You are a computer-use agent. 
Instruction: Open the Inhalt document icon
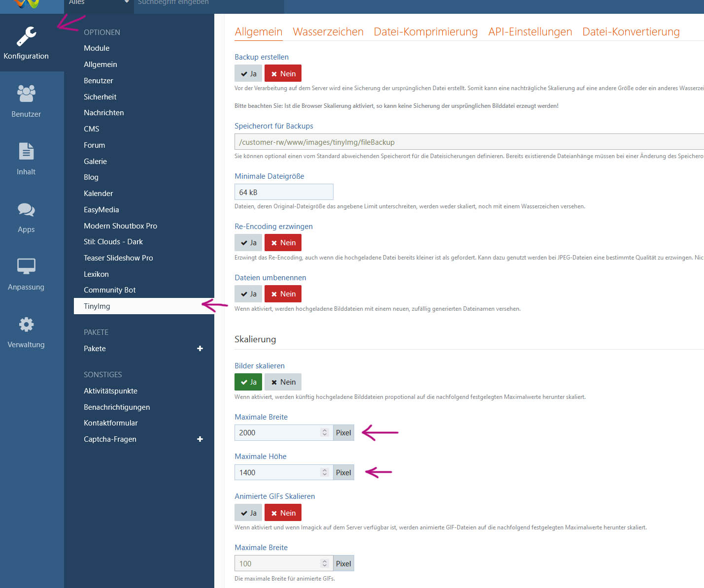click(x=26, y=151)
